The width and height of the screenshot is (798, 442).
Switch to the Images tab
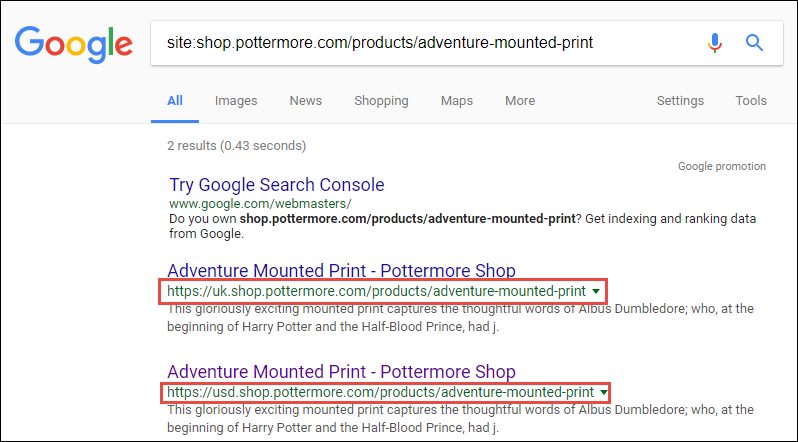click(x=236, y=101)
